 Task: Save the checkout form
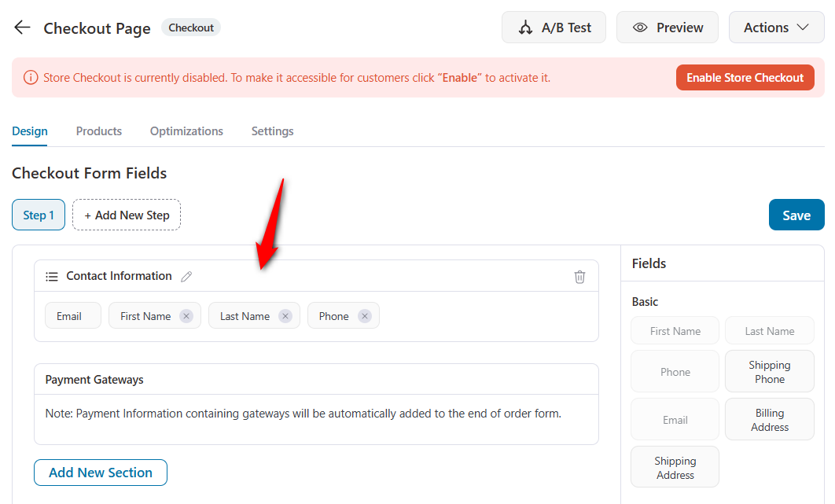(x=796, y=215)
